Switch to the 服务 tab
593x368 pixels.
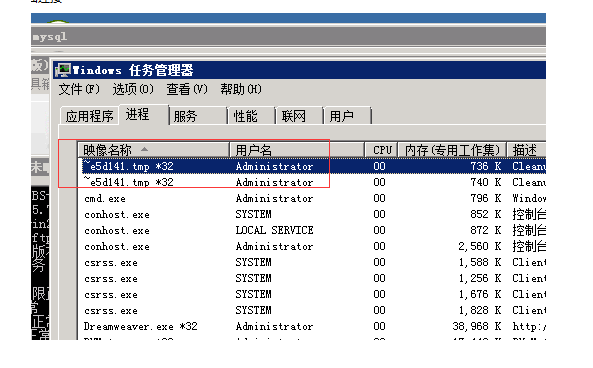pyautogui.click(x=198, y=116)
